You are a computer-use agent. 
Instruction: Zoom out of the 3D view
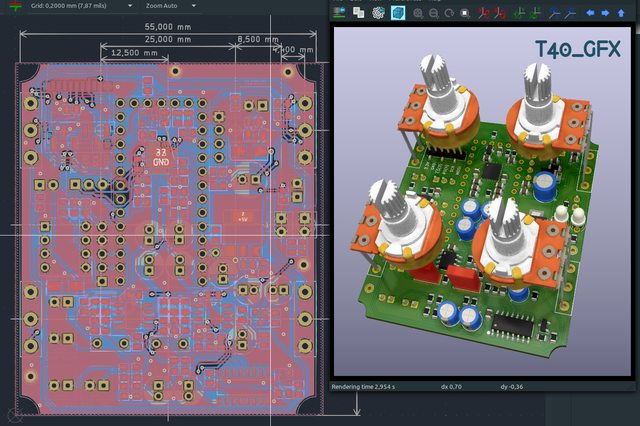point(433,13)
